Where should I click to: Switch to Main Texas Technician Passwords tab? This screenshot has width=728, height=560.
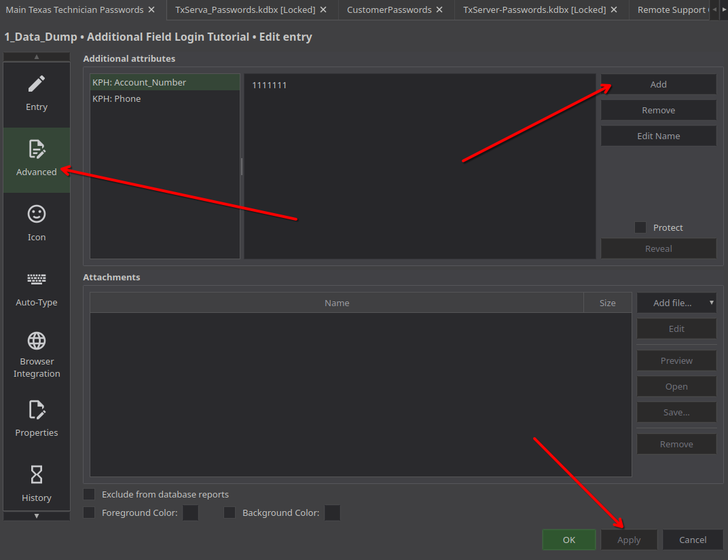tap(75, 10)
